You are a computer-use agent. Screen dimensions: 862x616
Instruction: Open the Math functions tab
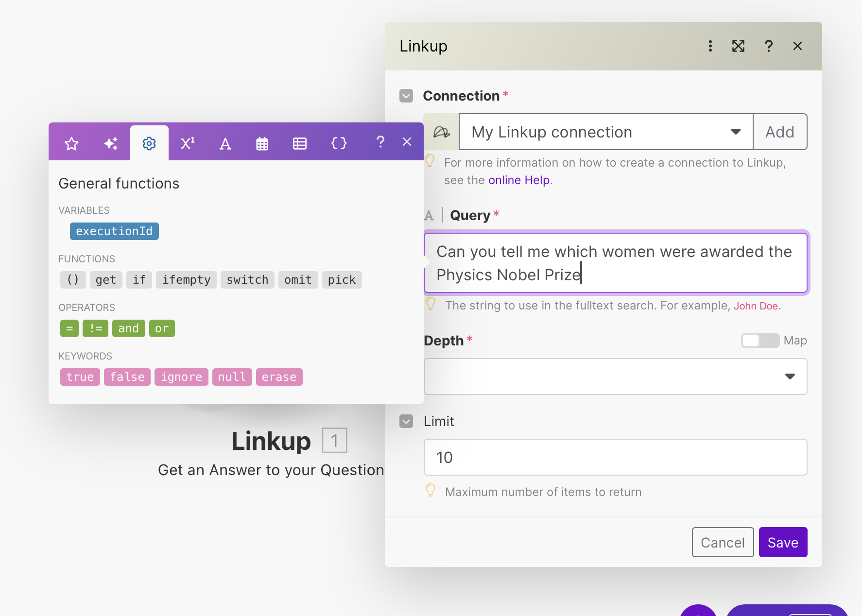(188, 143)
